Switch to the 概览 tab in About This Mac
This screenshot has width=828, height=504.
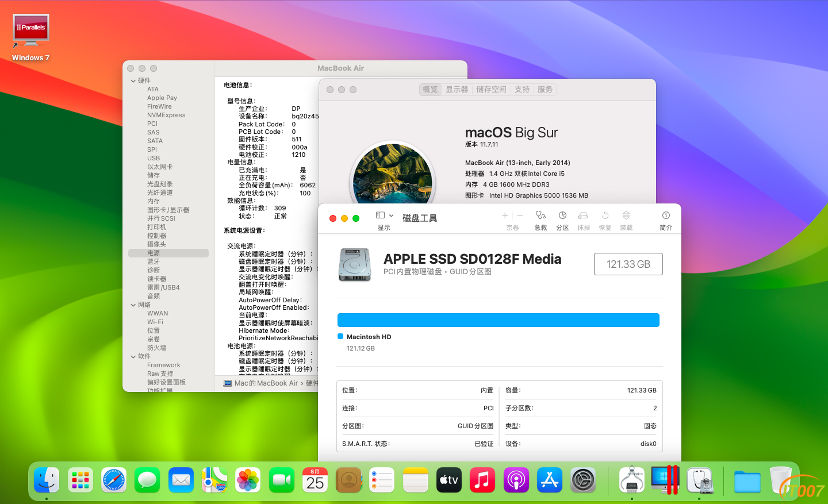[x=430, y=90]
